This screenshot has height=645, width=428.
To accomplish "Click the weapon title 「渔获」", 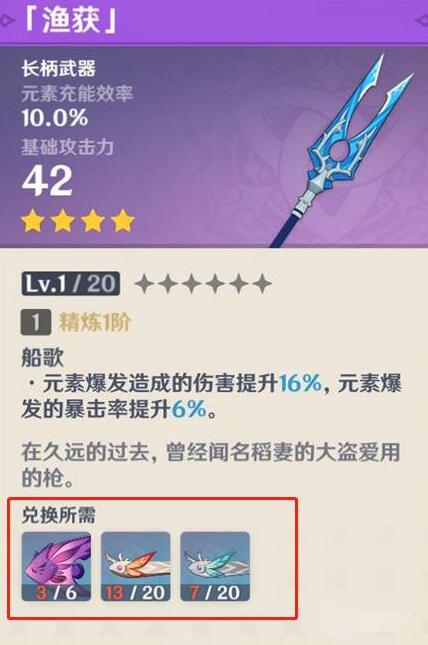I will [x=71, y=20].
